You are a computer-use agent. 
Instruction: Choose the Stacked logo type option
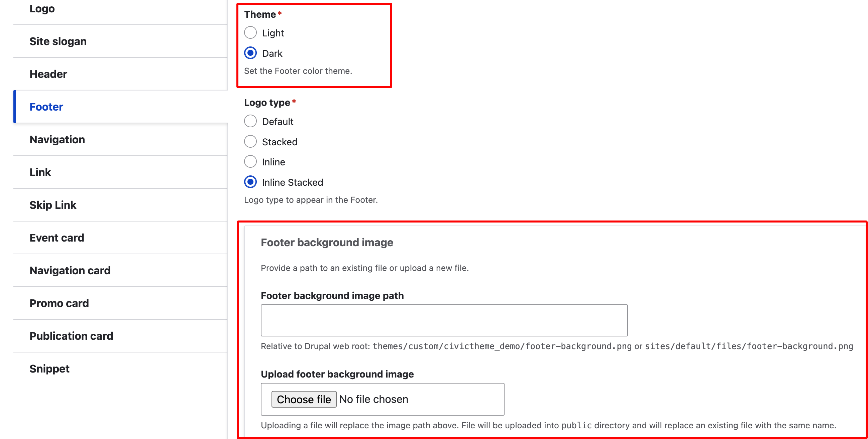[x=250, y=142]
